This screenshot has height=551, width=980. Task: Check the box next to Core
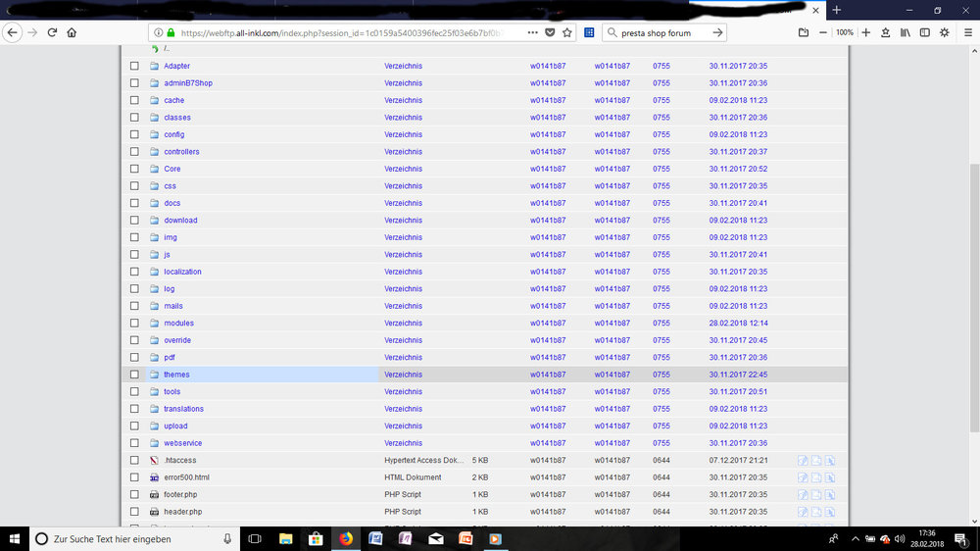coord(134,169)
